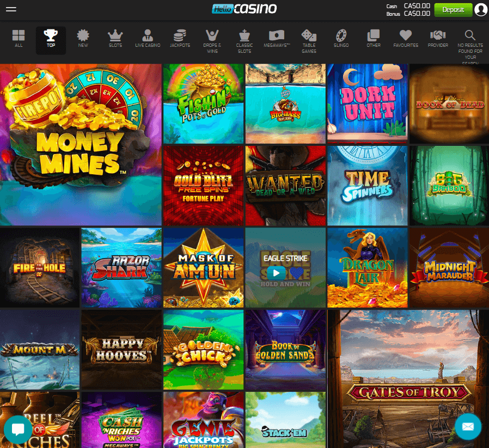Open the Money Mines game
489x448 pixels.
pos(81,145)
